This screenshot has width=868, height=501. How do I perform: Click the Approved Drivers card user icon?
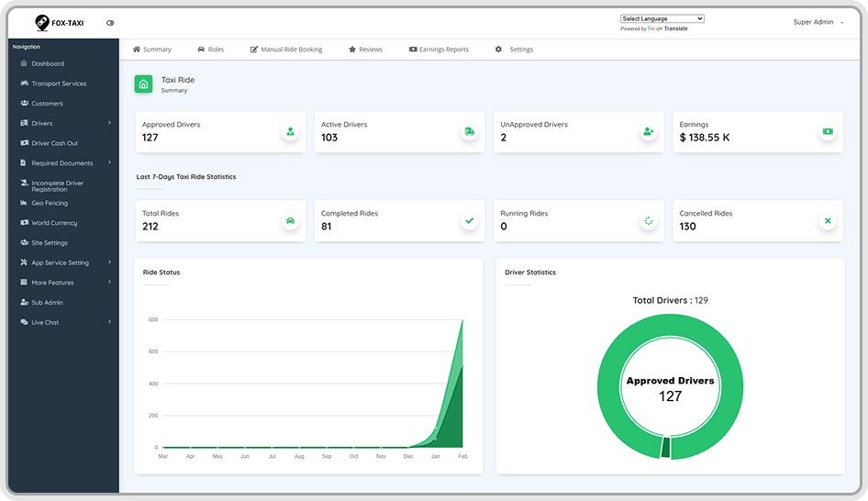coord(290,132)
